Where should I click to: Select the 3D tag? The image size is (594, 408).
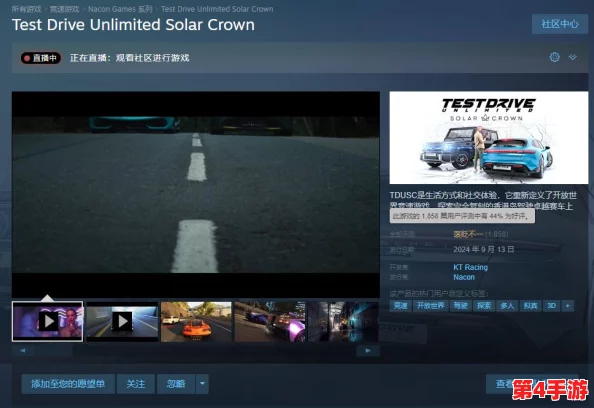[552, 306]
